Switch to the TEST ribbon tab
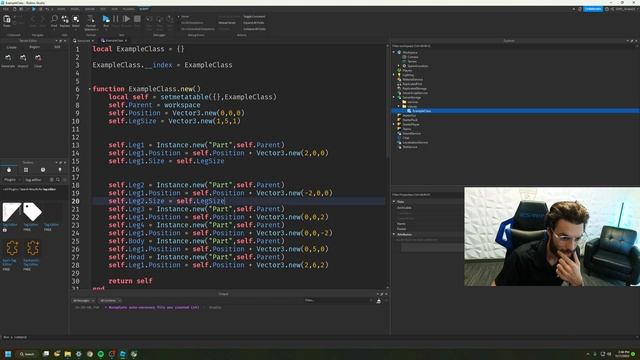The width and height of the screenshot is (640, 360). [x=103, y=9]
